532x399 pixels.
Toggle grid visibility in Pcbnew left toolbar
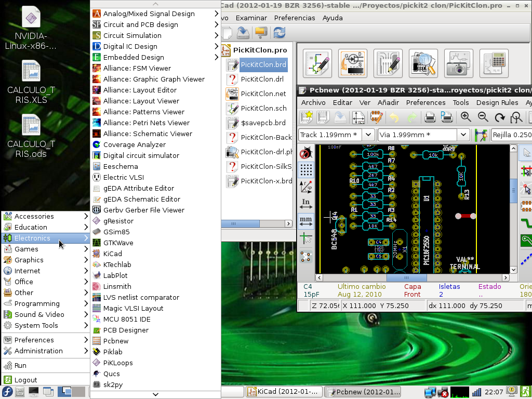(306, 170)
